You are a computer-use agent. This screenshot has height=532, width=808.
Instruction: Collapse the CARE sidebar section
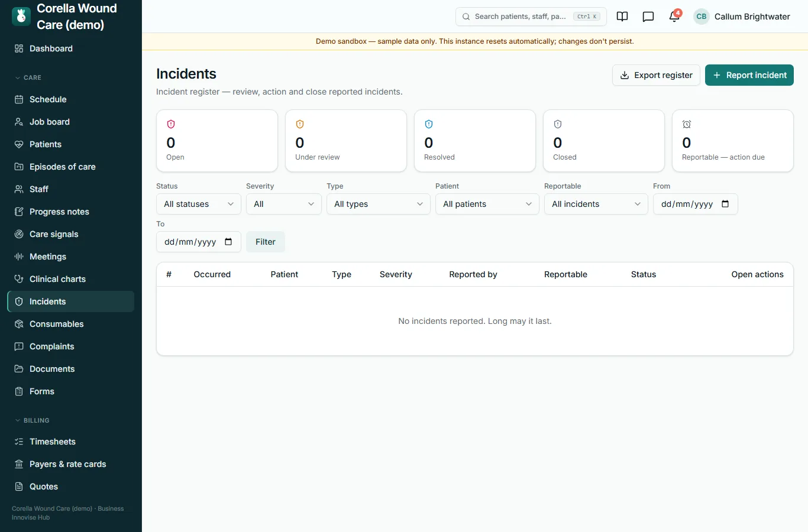click(x=28, y=77)
